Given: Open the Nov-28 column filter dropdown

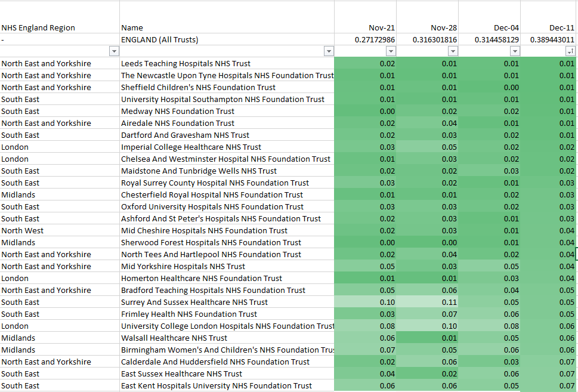Looking at the screenshot, I should 453,51.
